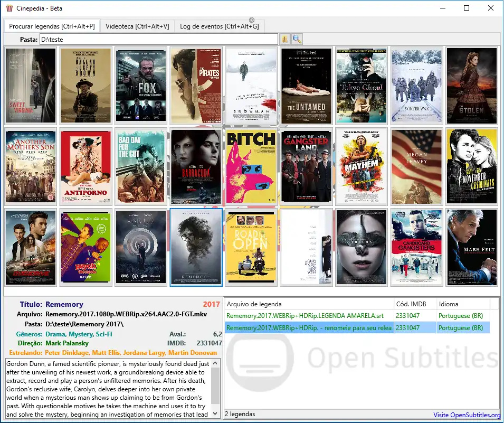This screenshot has height=423, width=504.
Task: Select The Fox movie poster
Action: click(x=141, y=86)
